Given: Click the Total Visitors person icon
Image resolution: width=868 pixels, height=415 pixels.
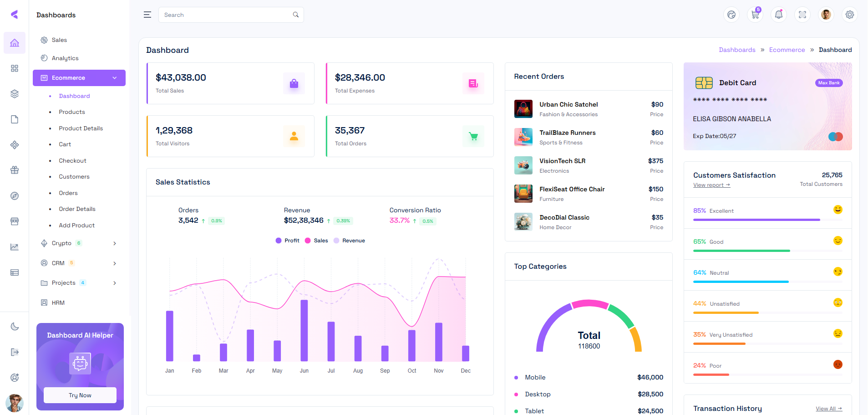Looking at the screenshot, I should tap(294, 136).
